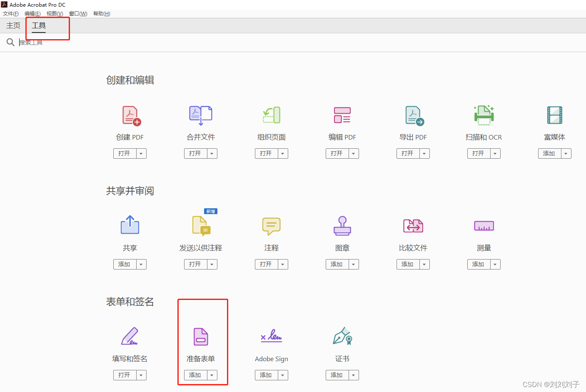Click the 表单和签名 section heading
The height and width of the screenshot is (392, 586).
[130, 302]
